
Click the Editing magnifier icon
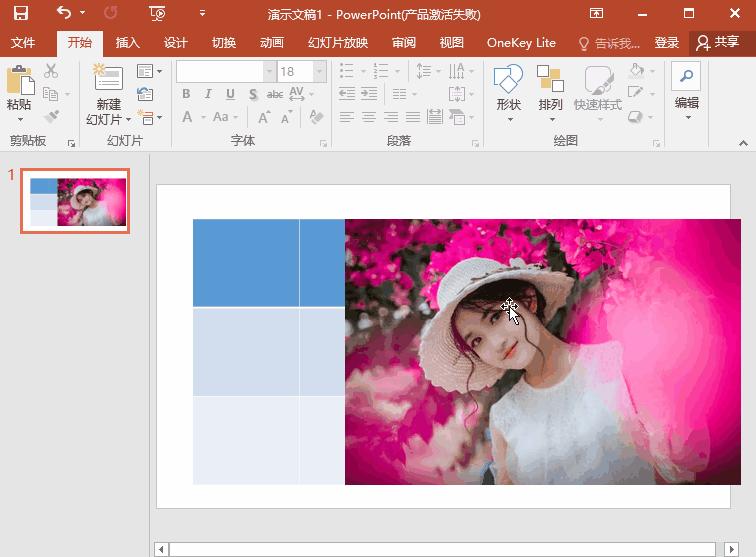[686, 77]
